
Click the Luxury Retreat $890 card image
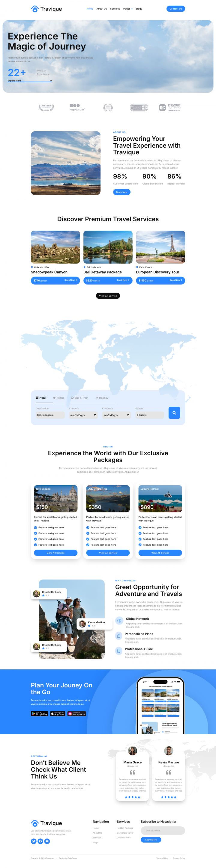point(160,499)
